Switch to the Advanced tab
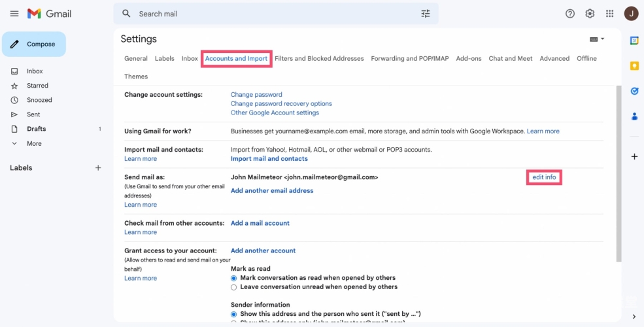 554,58
